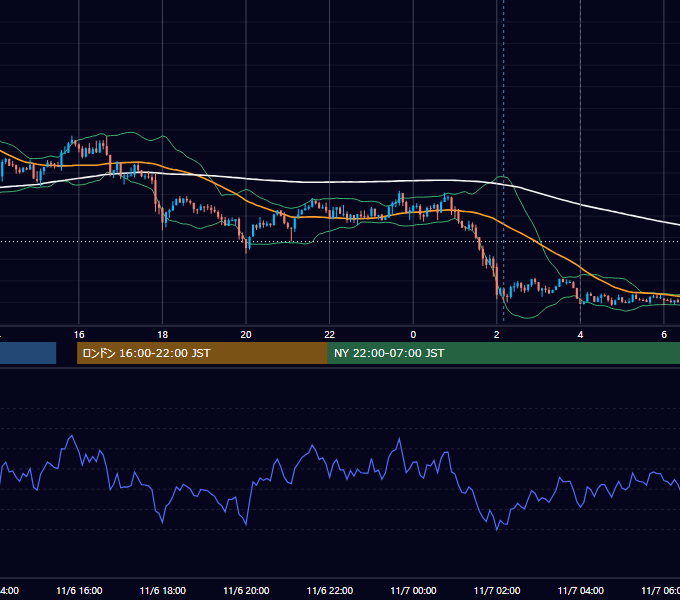Click the "11/6 16:00" date label
680x600 pixels.
coord(79,591)
